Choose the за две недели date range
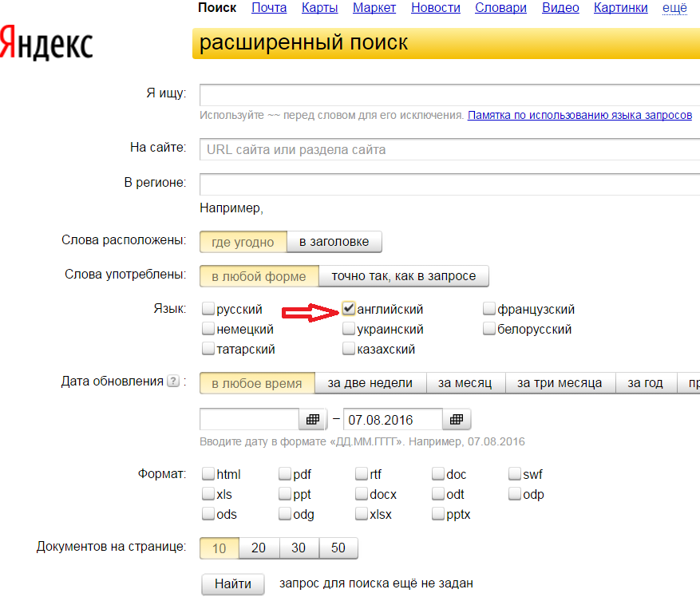Viewport: 700px width, 609px height. pyautogui.click(x=370, y=383)
